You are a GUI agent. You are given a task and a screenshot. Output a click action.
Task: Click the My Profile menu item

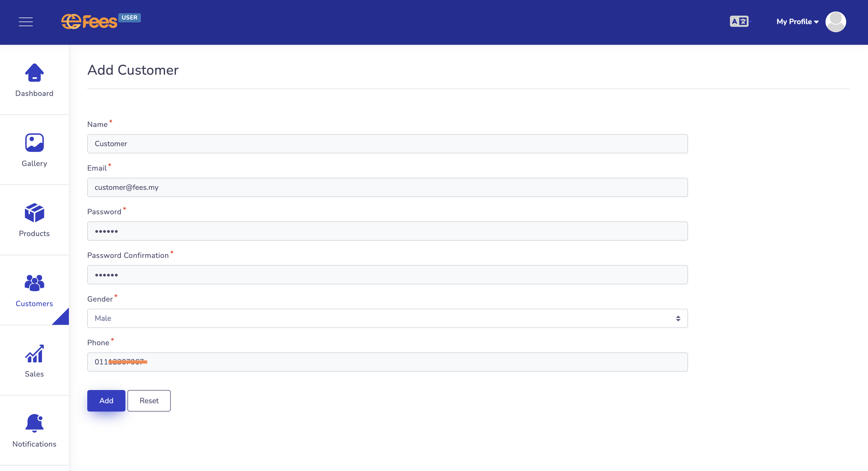[797, 22]
